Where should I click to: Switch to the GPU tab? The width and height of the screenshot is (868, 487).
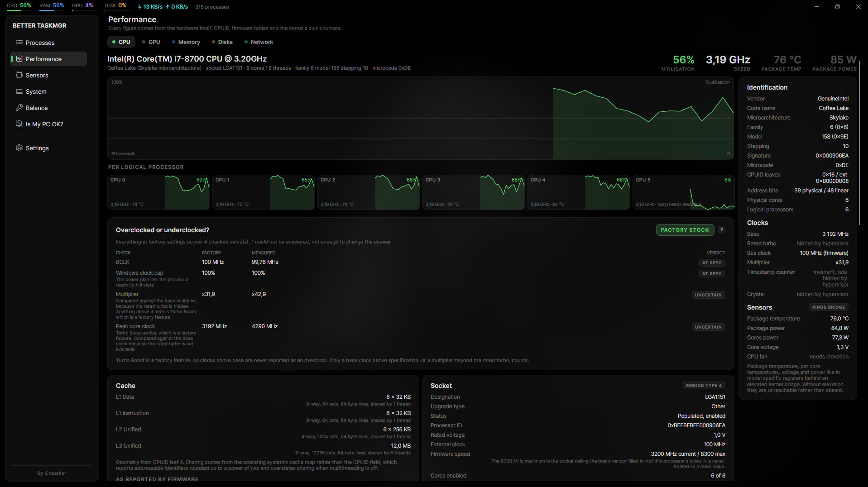click(x=151, y=42)
